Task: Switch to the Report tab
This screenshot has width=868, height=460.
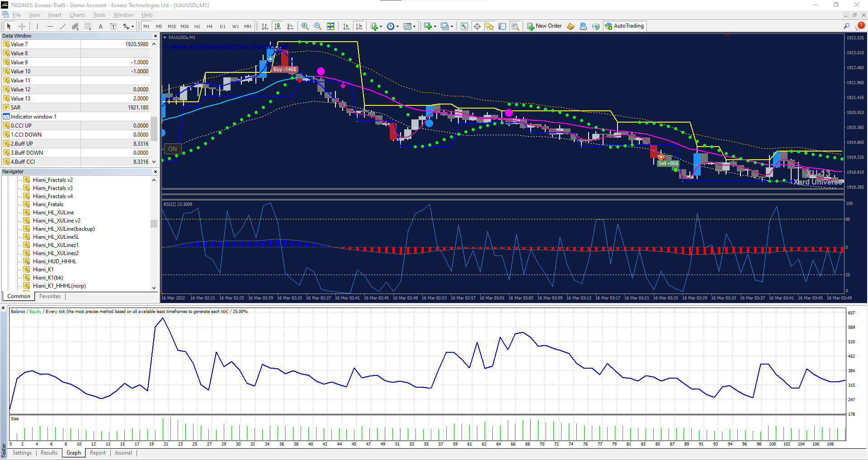Action: click(x=98, y=453)
